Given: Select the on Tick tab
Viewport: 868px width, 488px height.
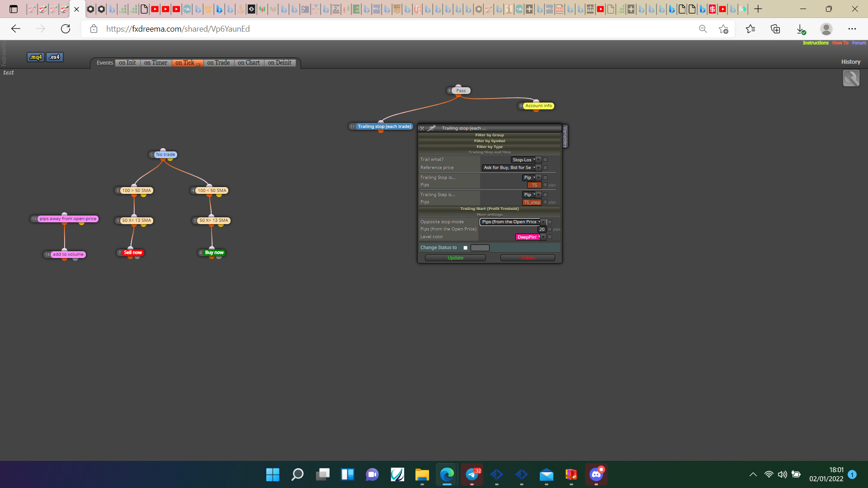Looking at the screenshot, I should pos(187,63).
